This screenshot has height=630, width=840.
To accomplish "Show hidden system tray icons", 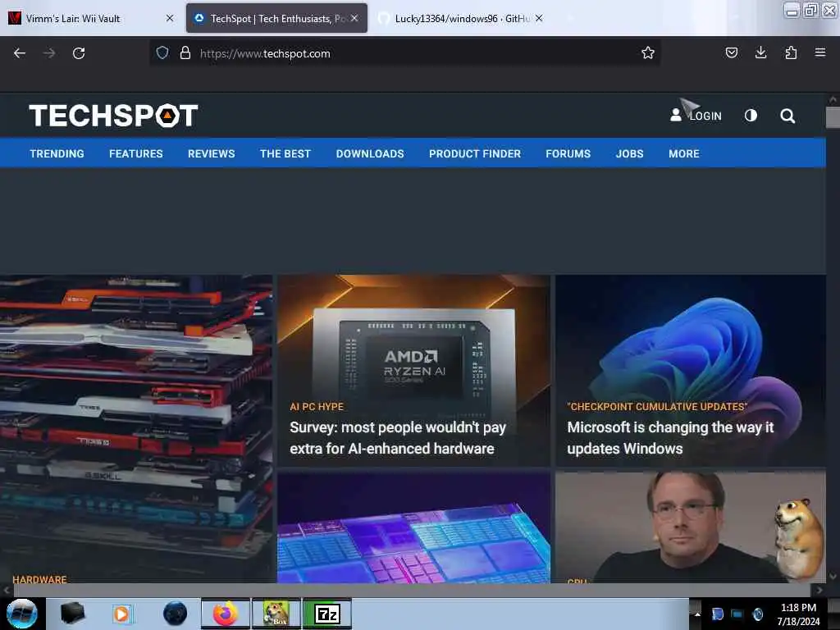I will 697,614.
